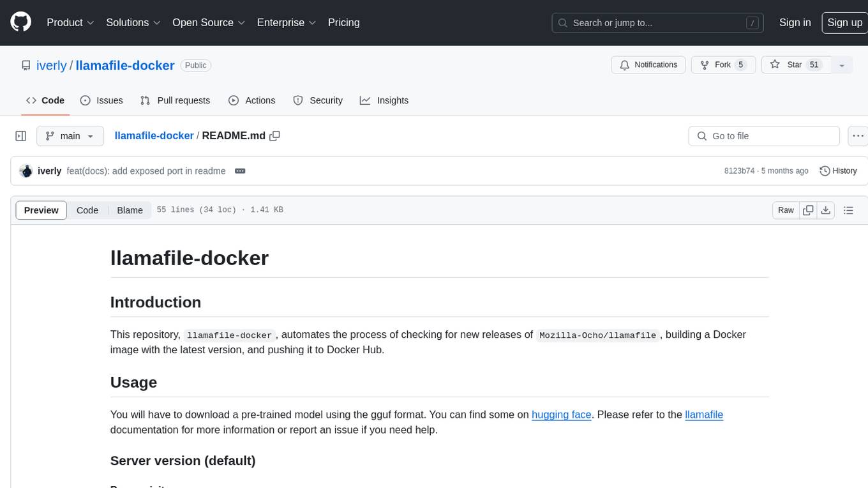Expand the Enterprise menu

click(287, 22)
